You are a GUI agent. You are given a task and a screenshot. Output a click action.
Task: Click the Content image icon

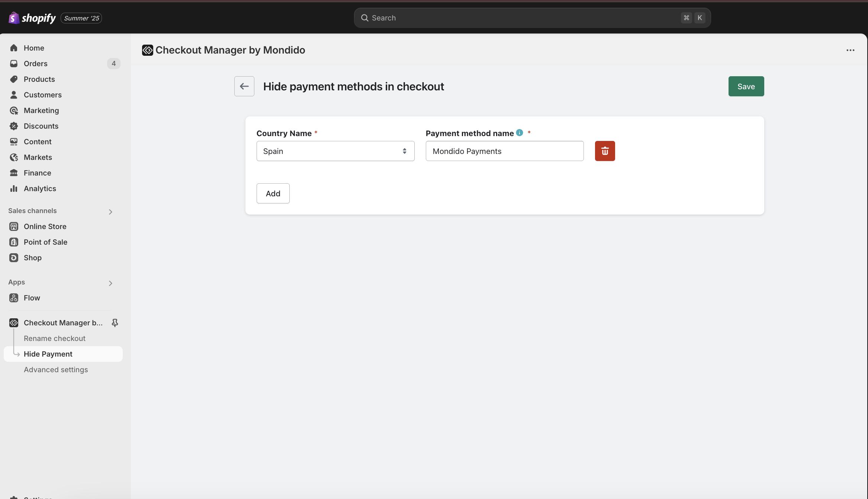pos(14,142)
